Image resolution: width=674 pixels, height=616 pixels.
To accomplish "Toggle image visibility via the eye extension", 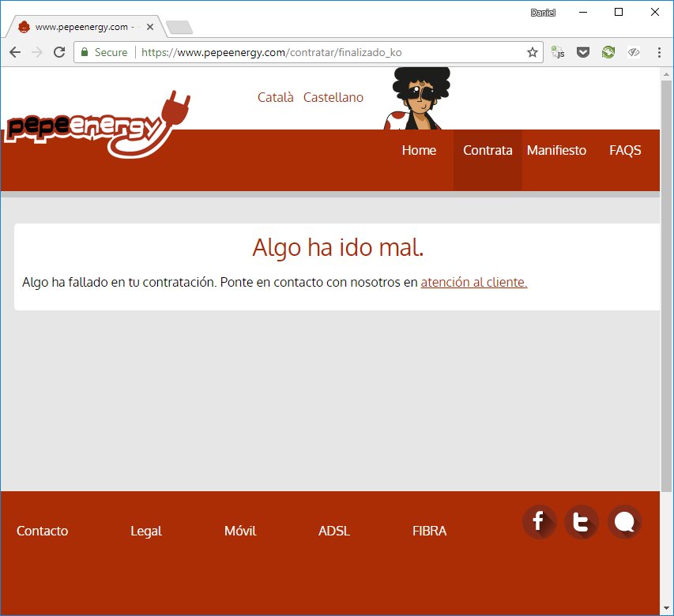I will coord(633,51).
